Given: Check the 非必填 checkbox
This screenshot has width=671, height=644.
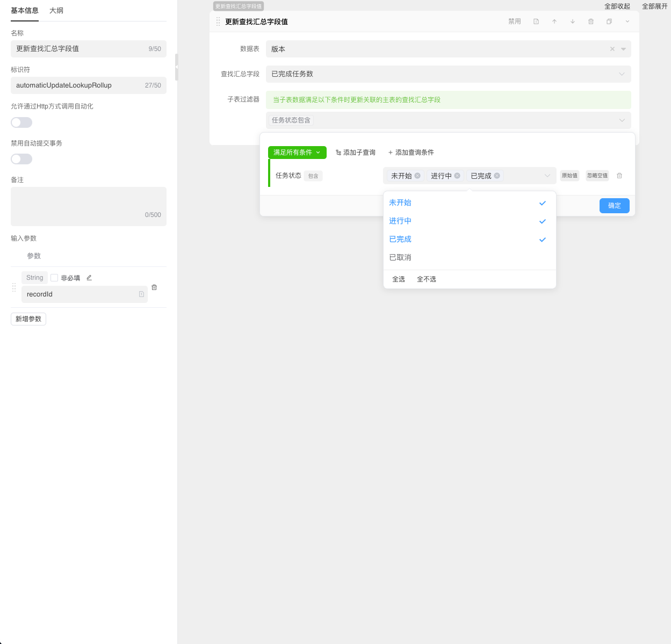Looking at the screenshot, I should (x=54, y=278).
